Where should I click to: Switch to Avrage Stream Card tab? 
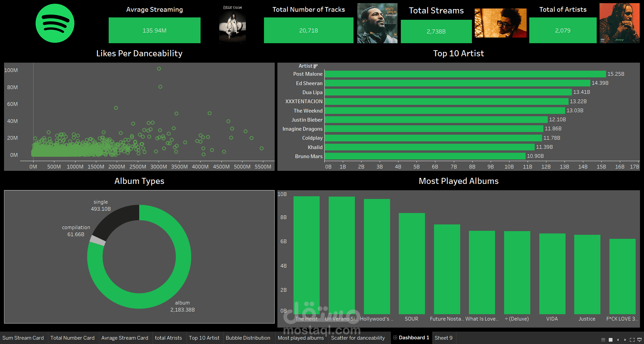(125, 338)
